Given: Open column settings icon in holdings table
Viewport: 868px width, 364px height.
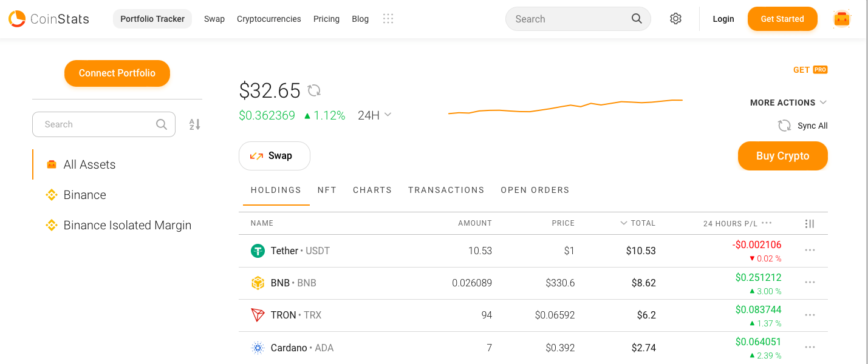Looking at the screenshot, I should pos(809,223).
